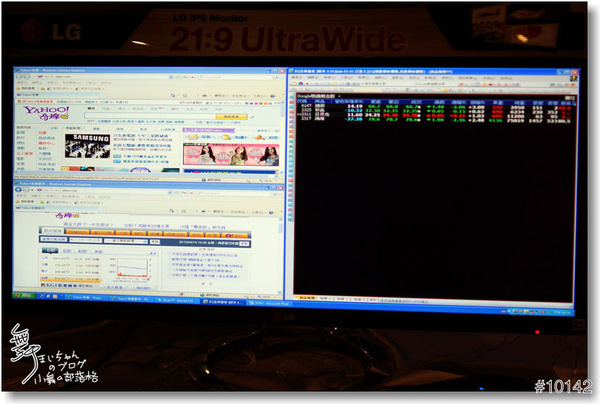Click the Internet Explorer quick launch icon on taskbar
The image size is (600, 404).
(42, 296)
